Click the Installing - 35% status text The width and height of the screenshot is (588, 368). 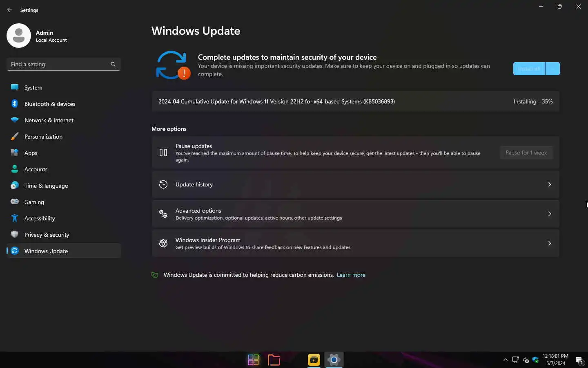[x=533, y=101]
